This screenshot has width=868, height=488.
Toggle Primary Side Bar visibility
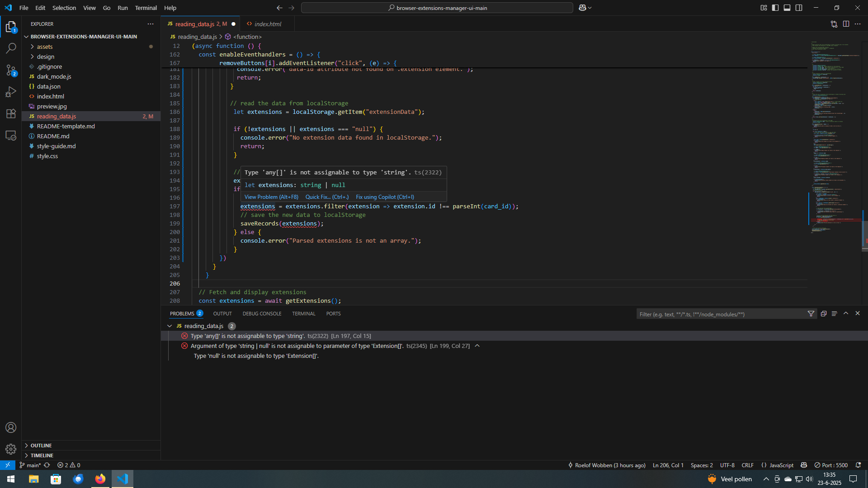click(x=775, y=8)
